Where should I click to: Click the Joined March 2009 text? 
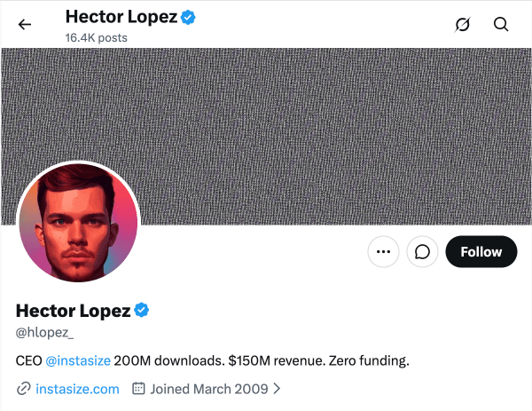pos(209,389)
